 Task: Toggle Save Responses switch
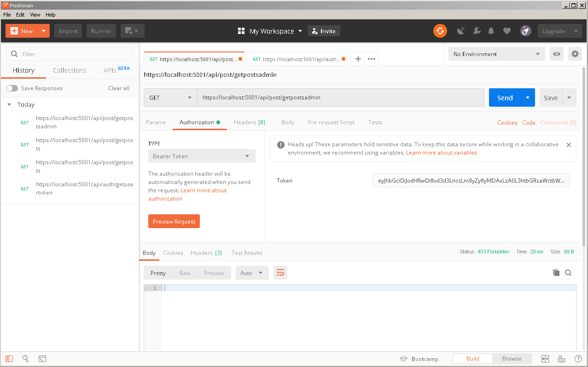(x=12, y=88)
